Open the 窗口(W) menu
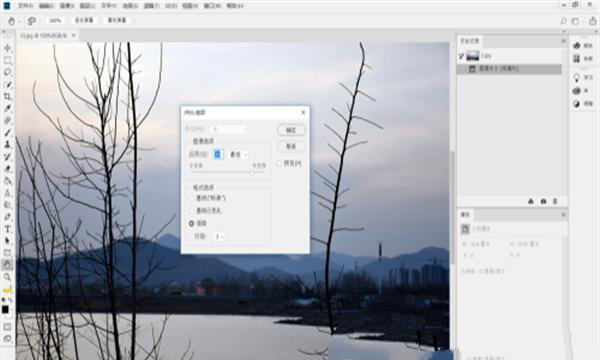 click(x=212, y=6)
